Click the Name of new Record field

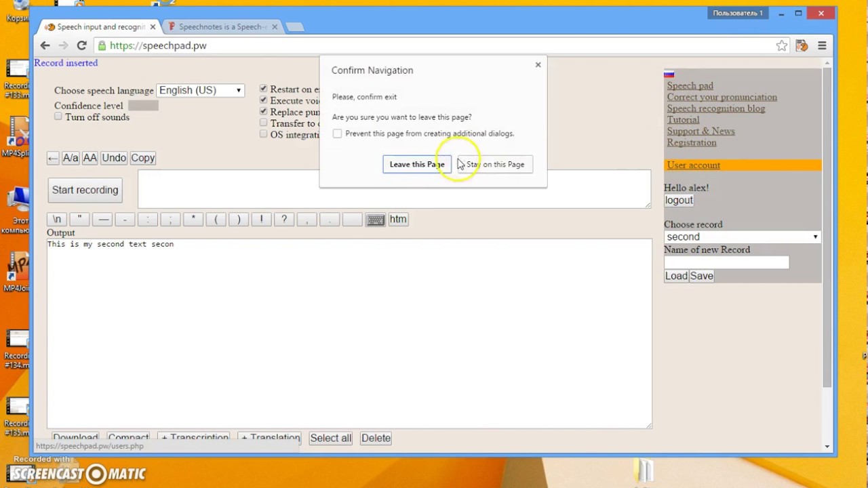click(726, 262)
